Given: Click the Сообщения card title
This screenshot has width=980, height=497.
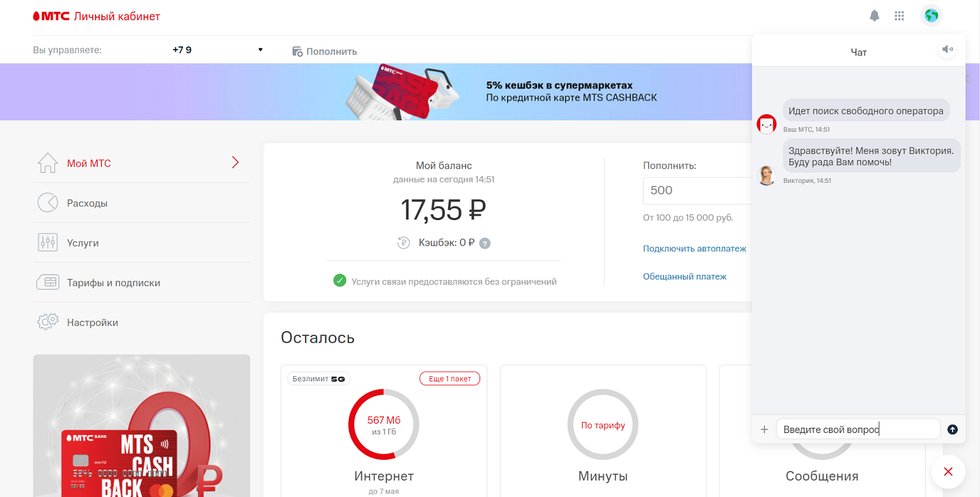Looking at the screenshot, I should (x=822, y=476).
